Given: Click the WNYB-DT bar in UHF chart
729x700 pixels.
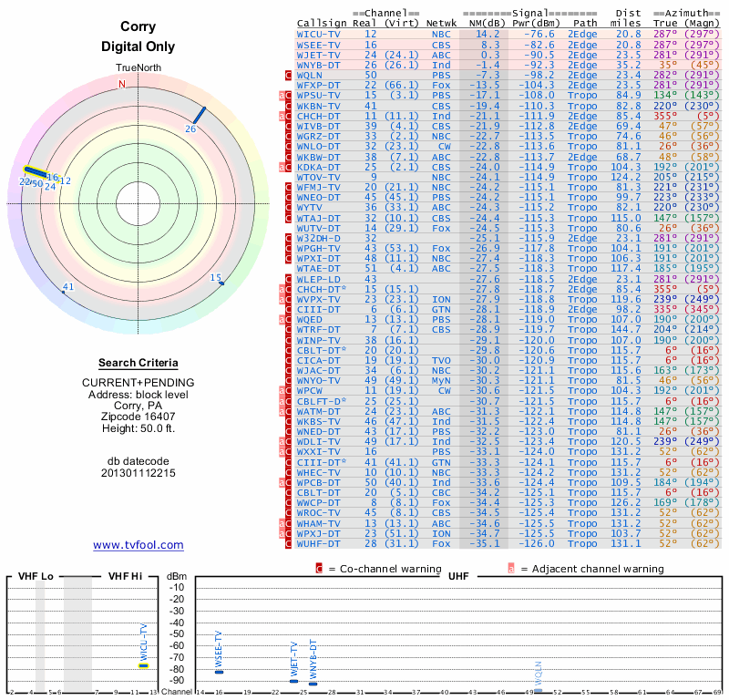Looking at the screenshot, I should pos(313,684).
